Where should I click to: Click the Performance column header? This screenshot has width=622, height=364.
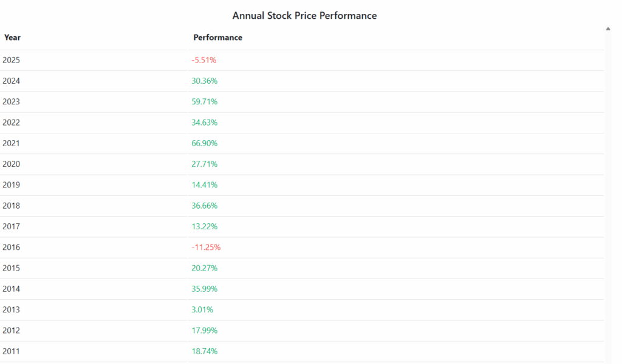(217, 38)
